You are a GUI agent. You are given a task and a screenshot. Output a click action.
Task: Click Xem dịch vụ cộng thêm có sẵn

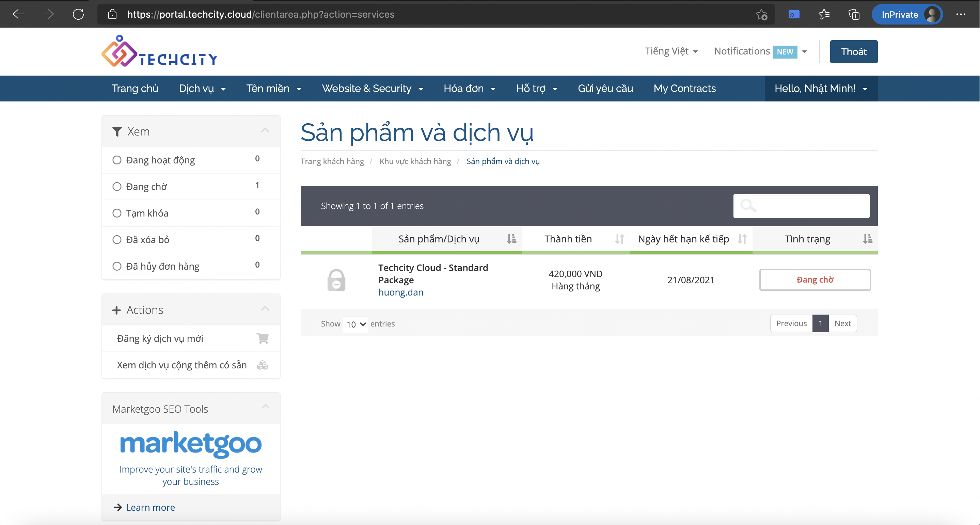pyautogui.click(x=181, y=365)
